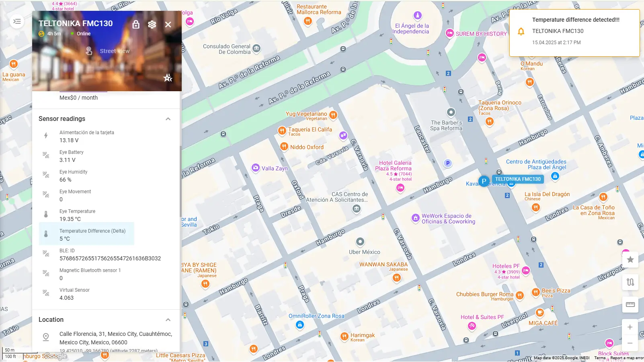Image resolution: width=644 pixels, height=362 pixels.
Task: Click the WANWAN SAKABA restaurant pin
Action: 397,278
